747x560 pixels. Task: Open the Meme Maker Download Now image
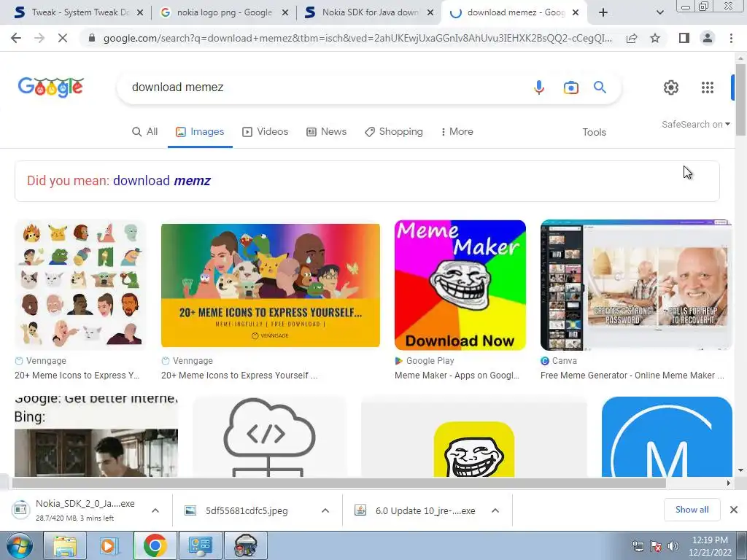(460, 285)
